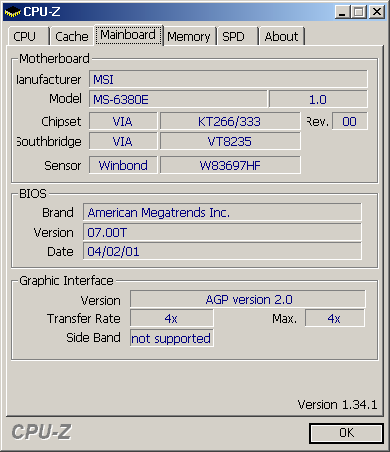Click the BIOS date 04/02/01
This screenshot has width=390, height=452.
click(x=222, y=251)
